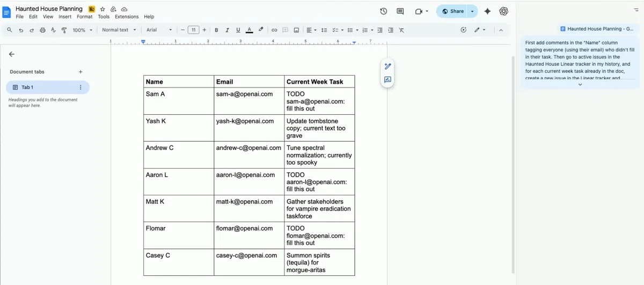644x285 pixels.
Task: Open the Arial font dropdown
Action: [x=159, y=30]
